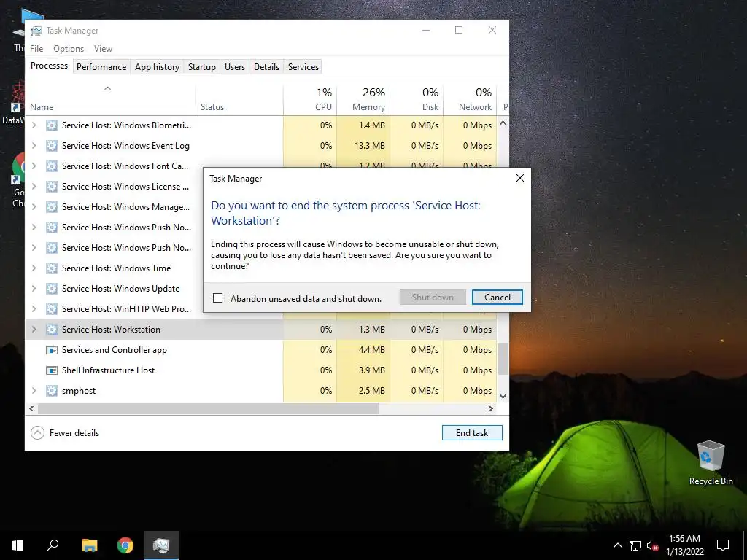Screen dimensions: 747x560
Task: Expand Service Host: Windows Font Ca... row
Action: point(34,166)
